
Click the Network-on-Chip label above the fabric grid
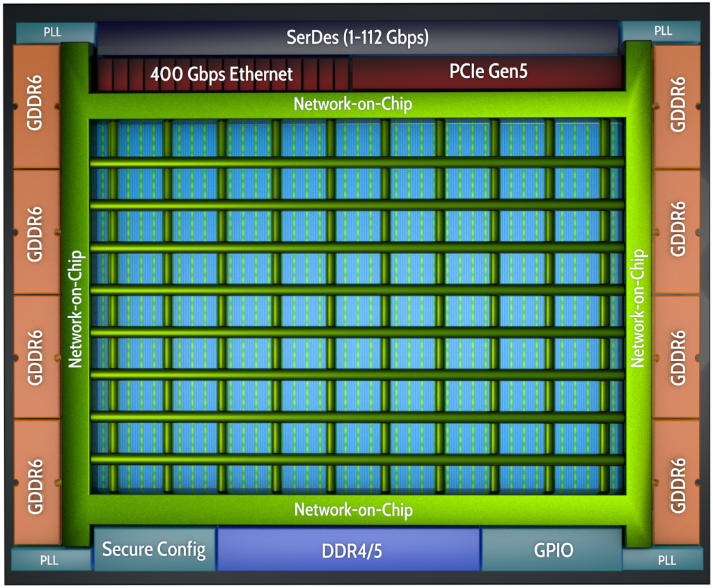pyautogui.click(x=353, y=104)
